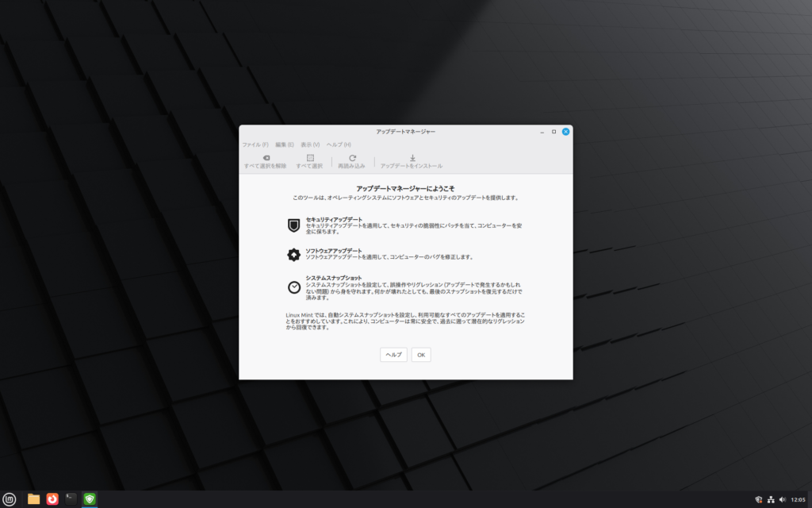This screenshot has height=508, width=812.
Task: Click the system snapshot clock icon
Action: (293, 287)
